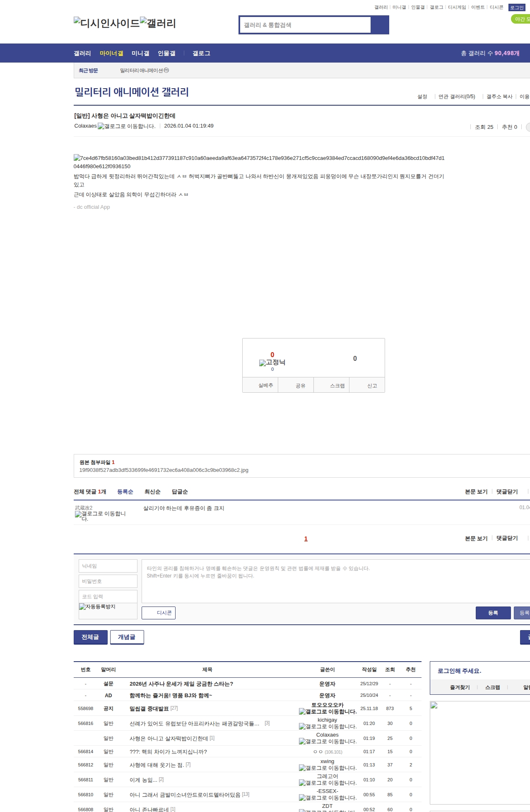Click the 디시콘 link in top utility links
Viewport: 530px width, 812px height.
pos(496,7)
